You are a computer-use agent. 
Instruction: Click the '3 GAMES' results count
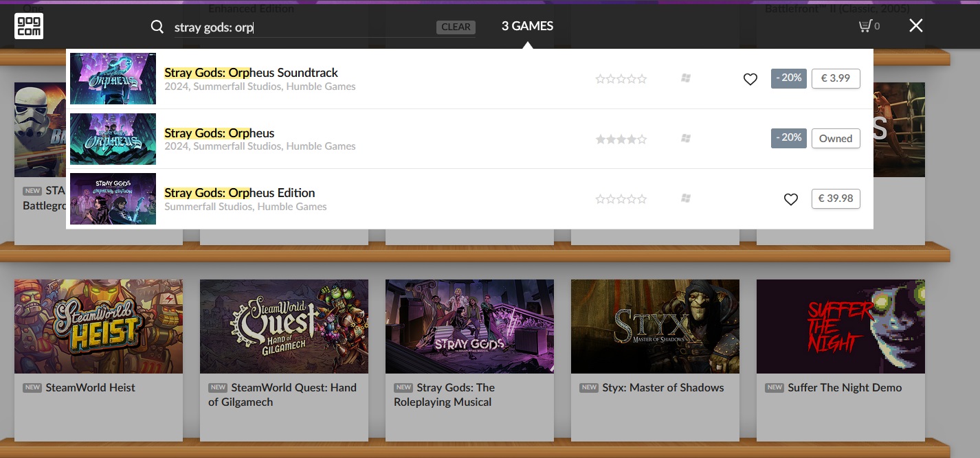tap(527, 26)
